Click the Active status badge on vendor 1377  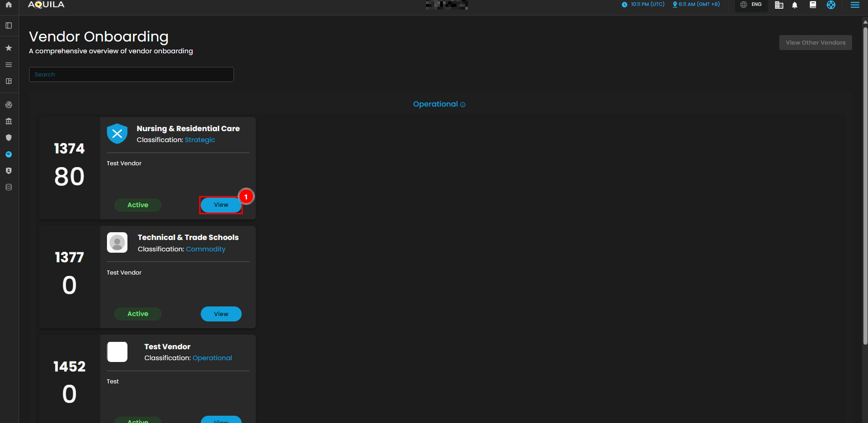coord(138,314)
